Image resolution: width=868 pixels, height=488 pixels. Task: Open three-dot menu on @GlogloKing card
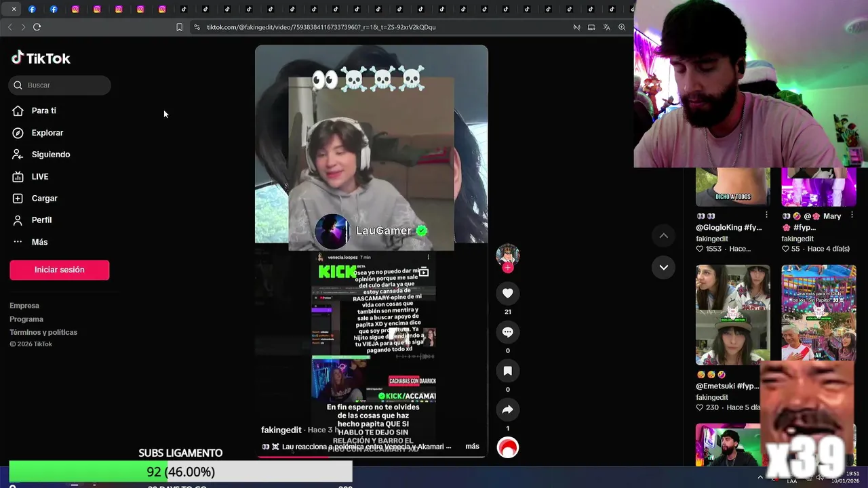click(x=766, y=216)
